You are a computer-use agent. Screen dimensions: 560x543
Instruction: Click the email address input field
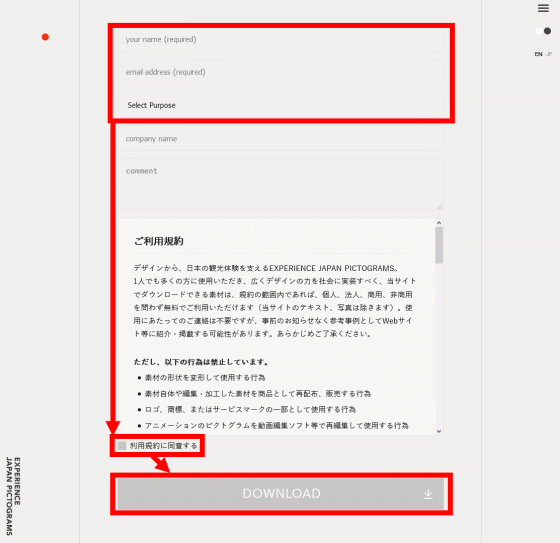point(281,72)
